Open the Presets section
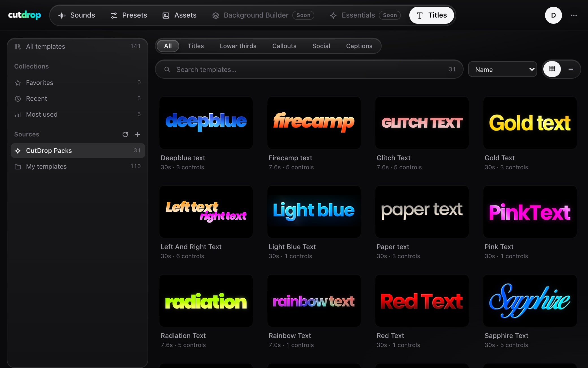Screen dimensions: 588x368 coord(129,15)
